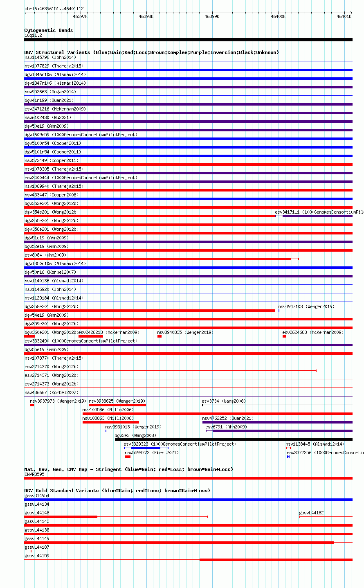
Task: Click esv2624688 (McKernan2009) label
Action: pos(313,333)
